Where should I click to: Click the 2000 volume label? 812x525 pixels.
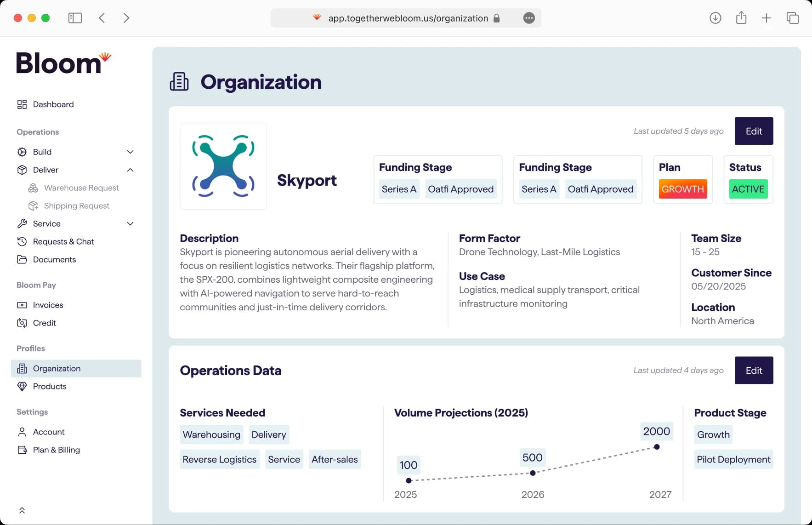(x=657, y=431)
